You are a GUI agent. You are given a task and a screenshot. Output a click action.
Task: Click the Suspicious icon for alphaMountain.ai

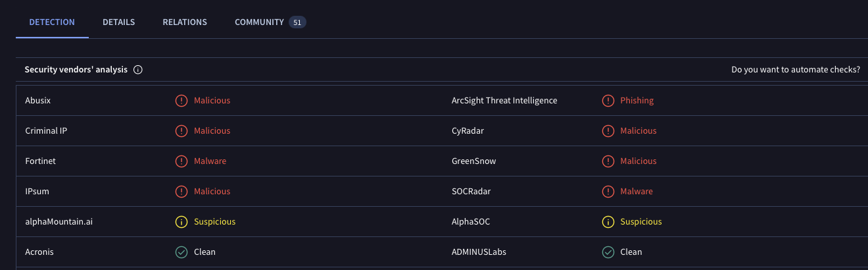[x=181, y=222]
